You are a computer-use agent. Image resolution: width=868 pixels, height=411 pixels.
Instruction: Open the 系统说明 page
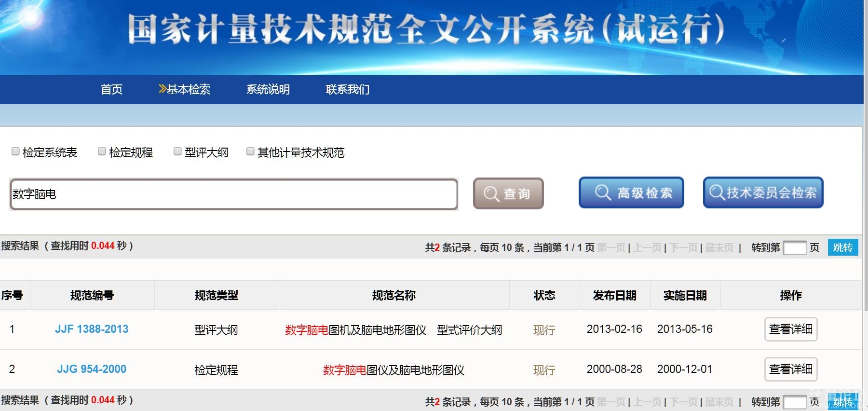(268, 90)
